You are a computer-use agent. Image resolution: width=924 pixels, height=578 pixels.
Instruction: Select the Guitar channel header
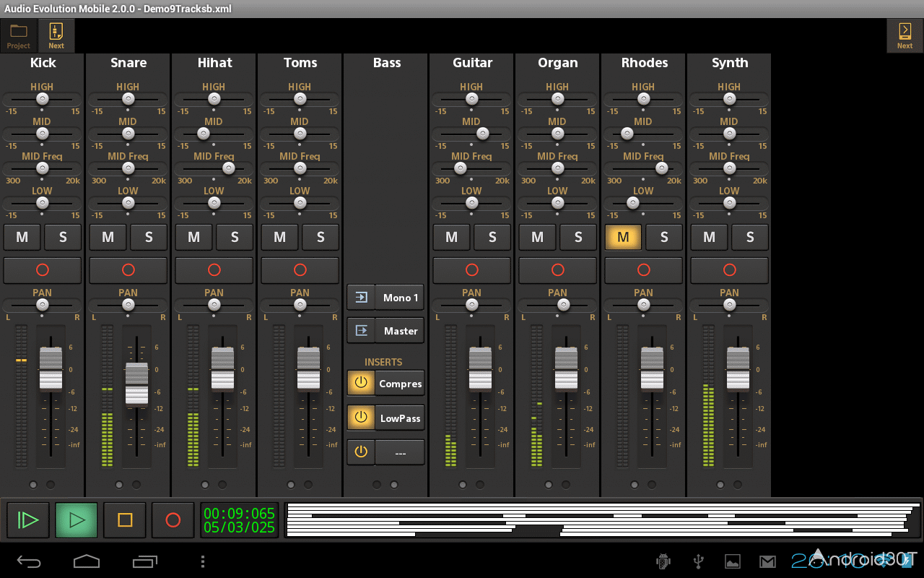[472, 63]
